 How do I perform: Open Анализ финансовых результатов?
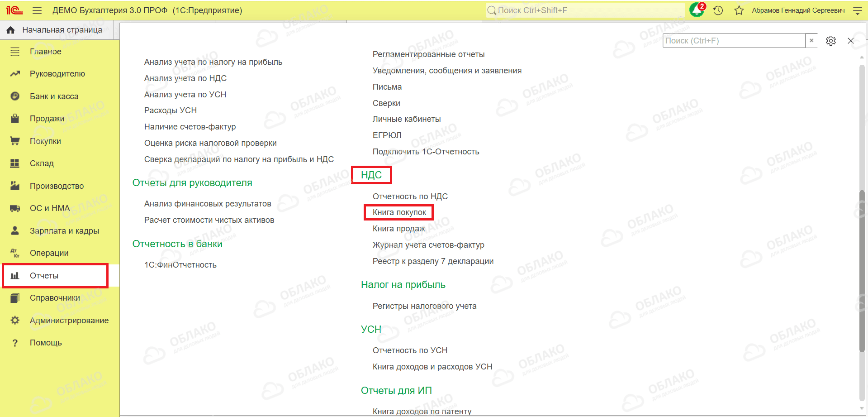pos(208,204)
